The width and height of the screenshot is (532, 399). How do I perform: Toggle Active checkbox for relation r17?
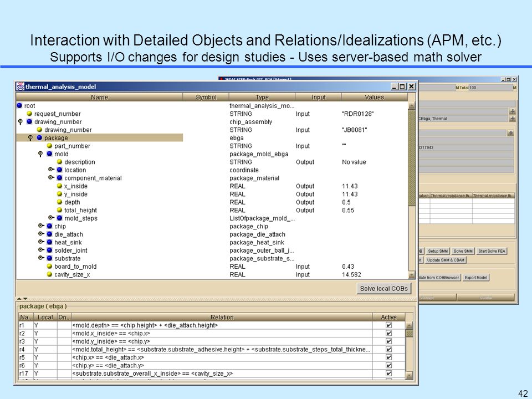coord(389,373)
